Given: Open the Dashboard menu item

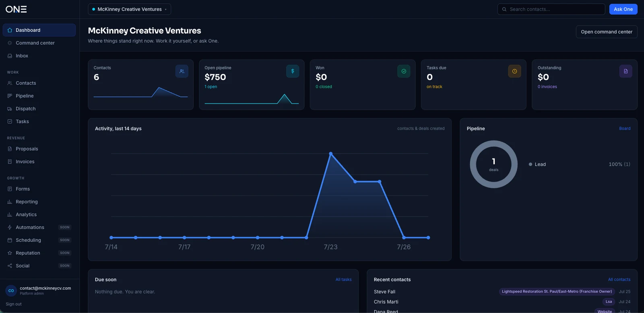Looking at the screenshot, I should coord(39,30).
